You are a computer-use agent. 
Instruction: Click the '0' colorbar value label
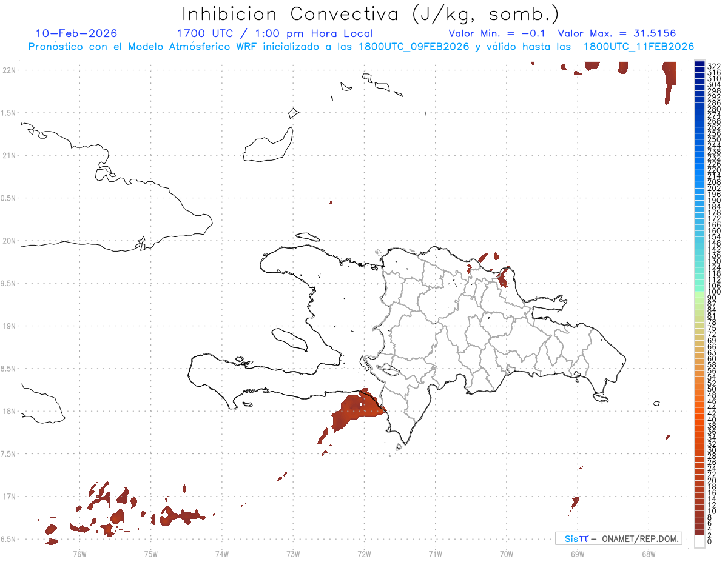coord(710,542)
